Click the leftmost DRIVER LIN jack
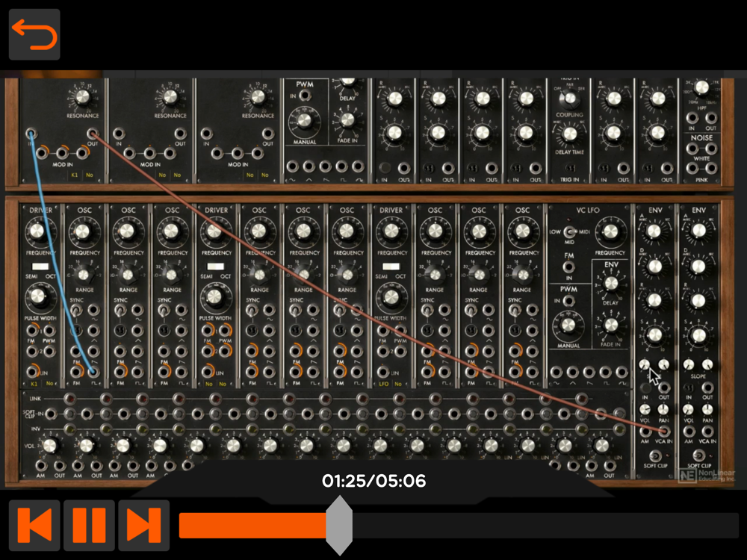This screenshot has width=747, height=560. pos(32,371)
